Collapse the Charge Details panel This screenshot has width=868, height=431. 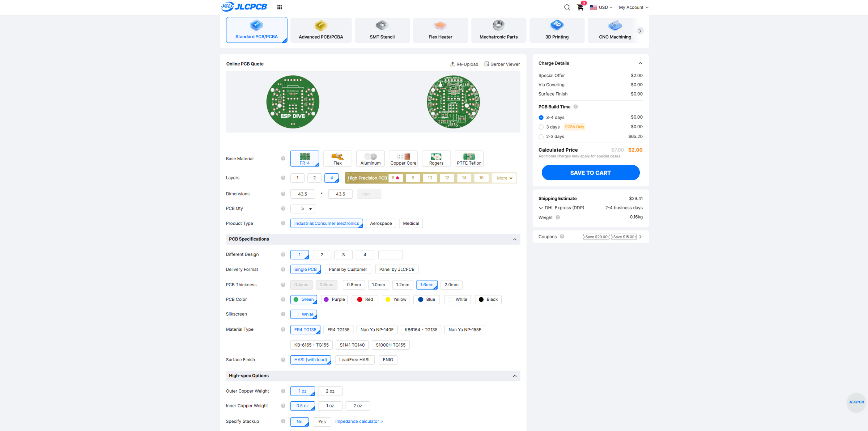(x=640, y=63)
